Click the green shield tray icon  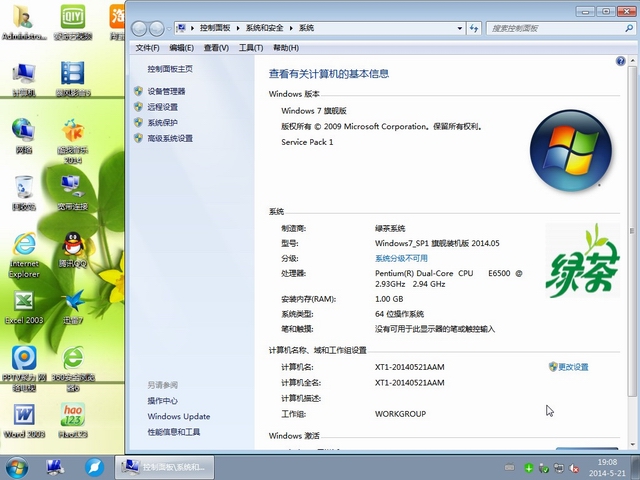529,468
